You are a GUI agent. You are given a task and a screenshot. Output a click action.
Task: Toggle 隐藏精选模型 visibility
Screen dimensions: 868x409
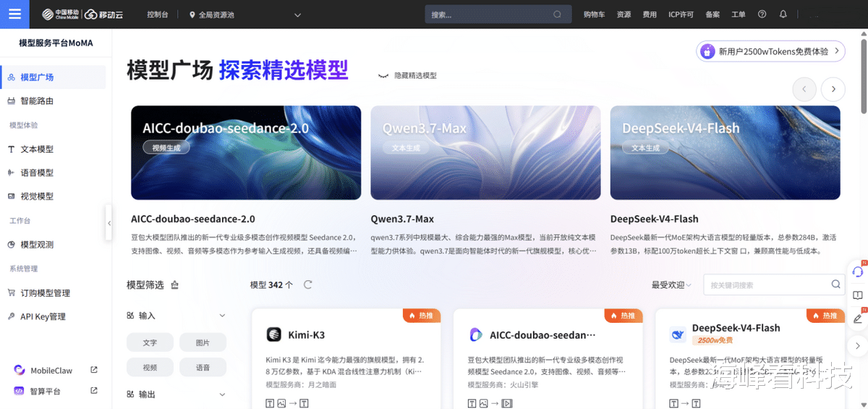(407, 75)
